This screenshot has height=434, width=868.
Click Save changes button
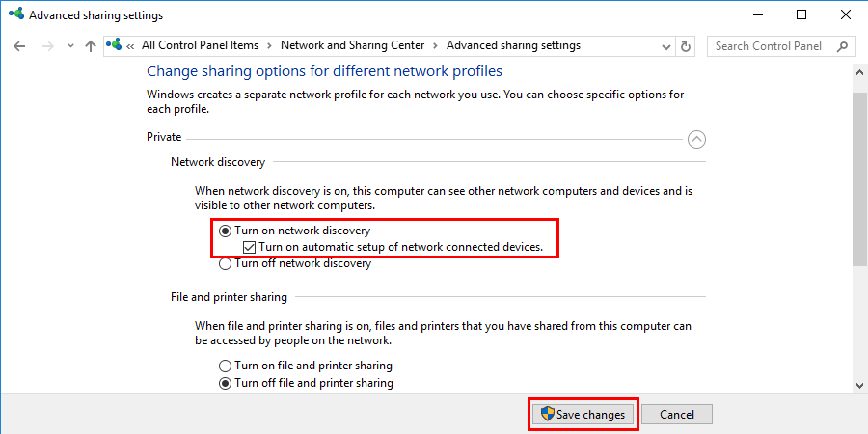pyautogui.click(x=583, y=414)
